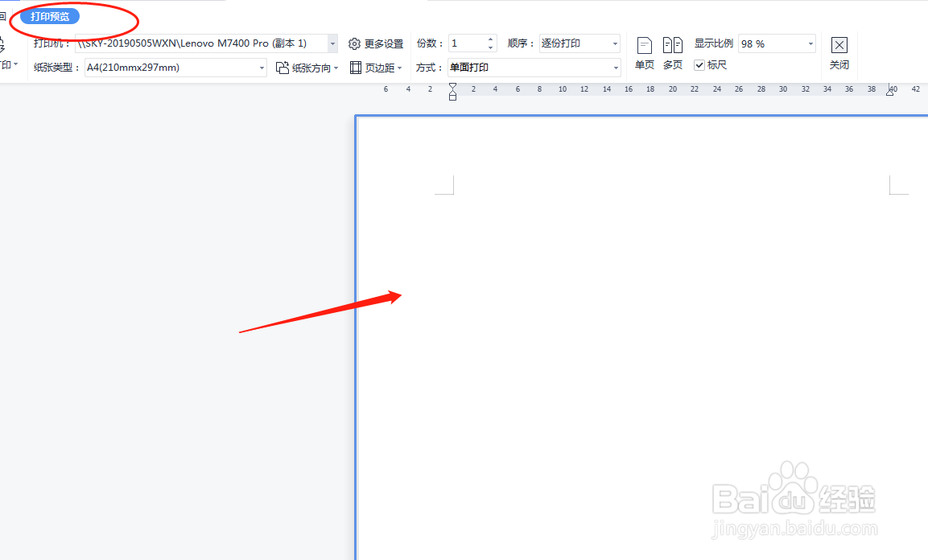The image size is (928, 560).
Task: Open the 方式 单面打印 dropdown
Action: coord(615,68)
